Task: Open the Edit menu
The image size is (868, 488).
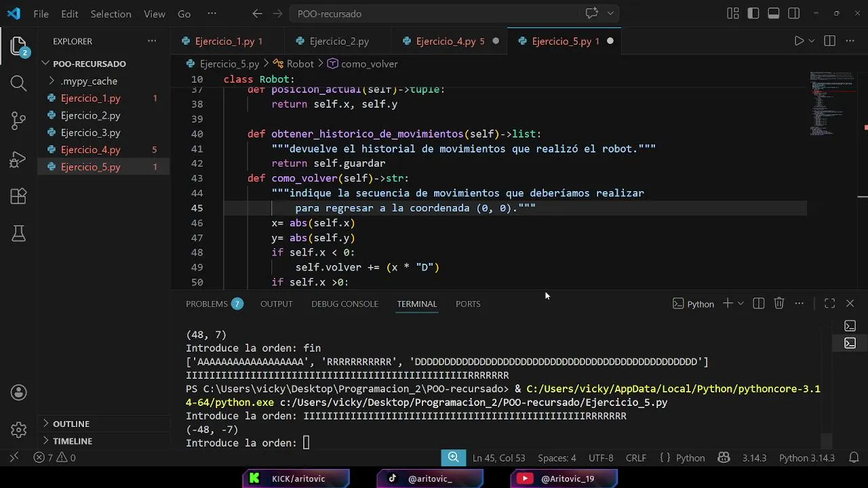Action: pyautogui.click(x=69, y=14)
